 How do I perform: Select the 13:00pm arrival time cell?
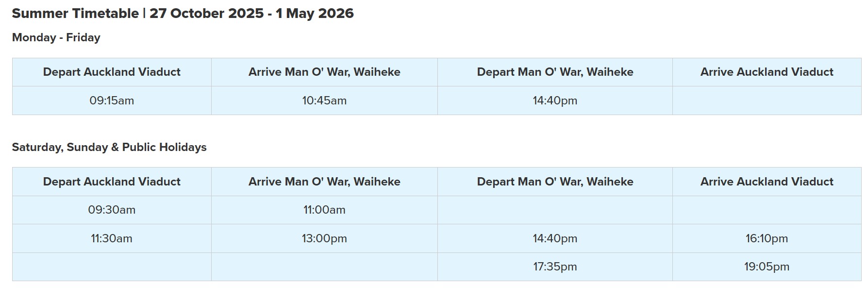(x=324, y=238)
